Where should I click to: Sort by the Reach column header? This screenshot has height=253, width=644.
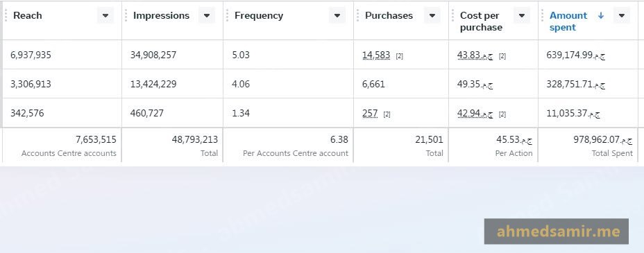tap(28, 15)
